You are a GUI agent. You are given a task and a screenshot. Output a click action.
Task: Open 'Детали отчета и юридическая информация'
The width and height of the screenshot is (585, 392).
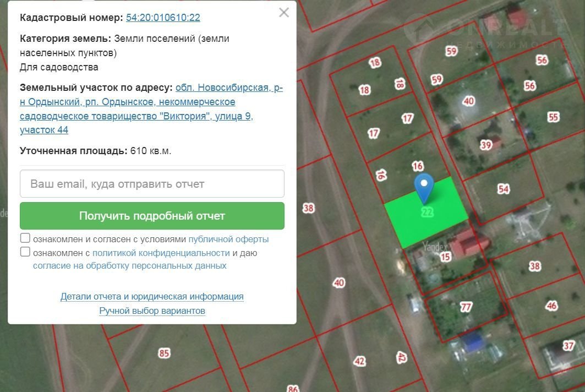pyautogui.click(x=152, y=297)
